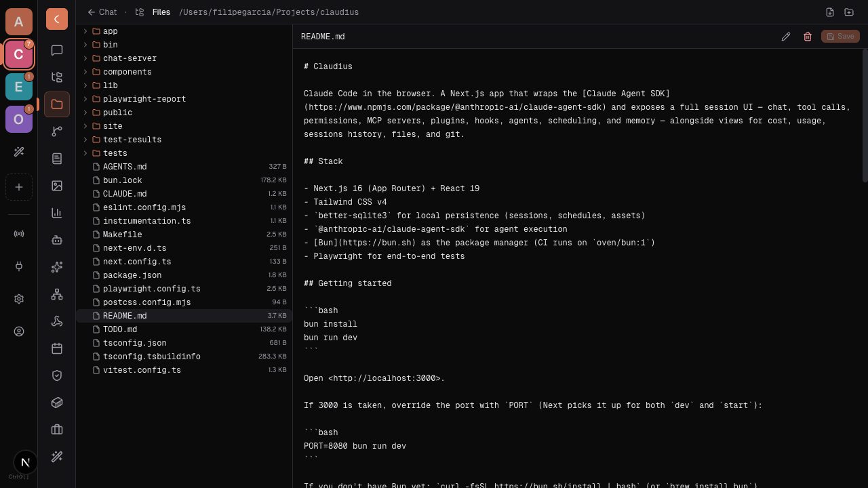The height and width of the screenshot is (488, 868).
Task: Delete README.md using the trash icon
Action: click(808, 37)
